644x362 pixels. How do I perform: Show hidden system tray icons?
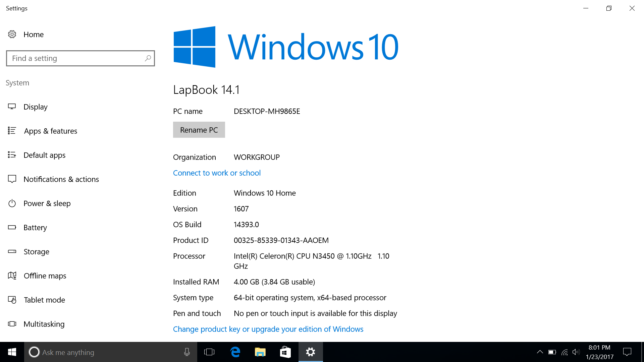coord(540,352)
